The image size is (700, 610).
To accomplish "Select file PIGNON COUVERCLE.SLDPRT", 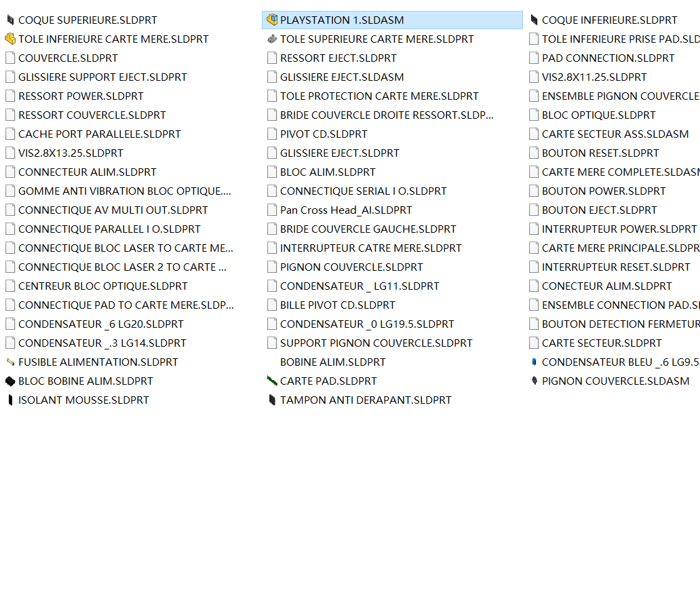I will [x=351, y=267].
